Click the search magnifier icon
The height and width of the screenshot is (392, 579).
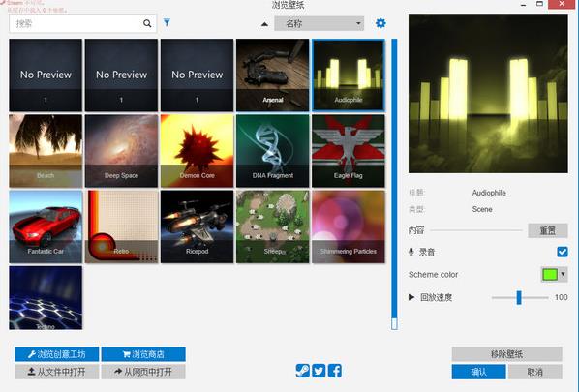click(x=147, y=23)
